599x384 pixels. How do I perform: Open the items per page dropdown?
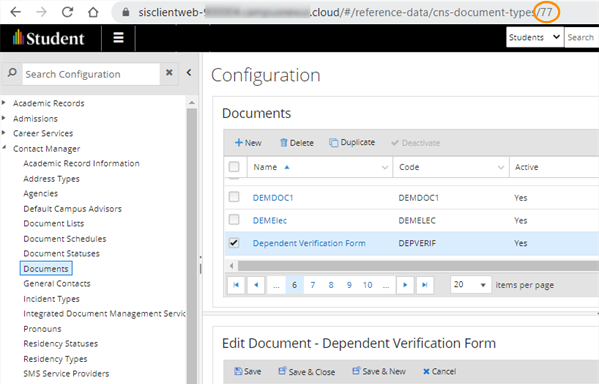coord(471,285)
